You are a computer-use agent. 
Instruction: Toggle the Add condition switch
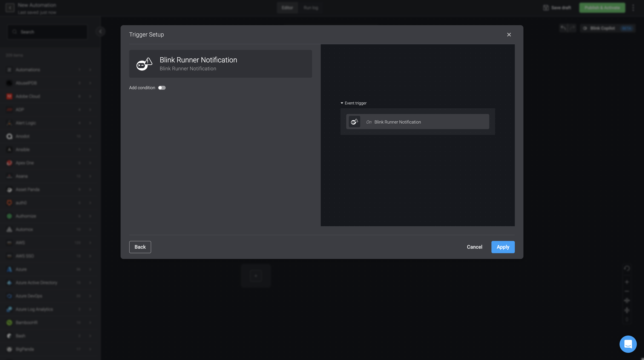(x=162, y=88)
